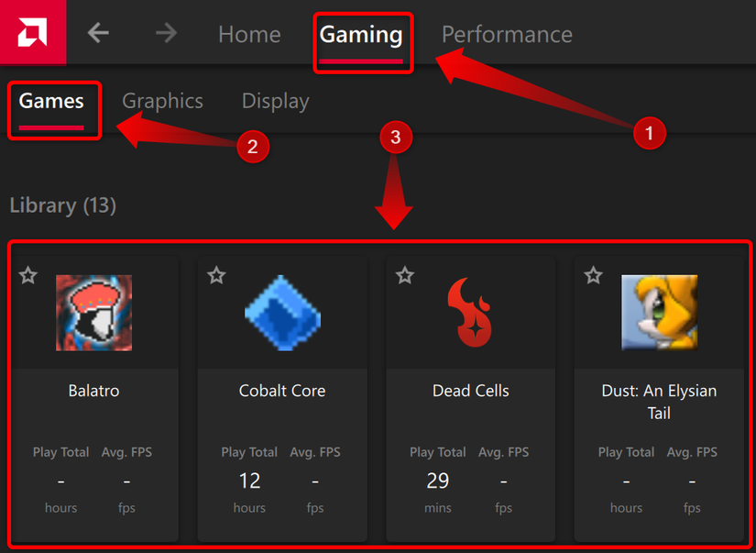Viewport: 756px width, 553px height.
Task: Open the Home tab
Action: [249, 35]
